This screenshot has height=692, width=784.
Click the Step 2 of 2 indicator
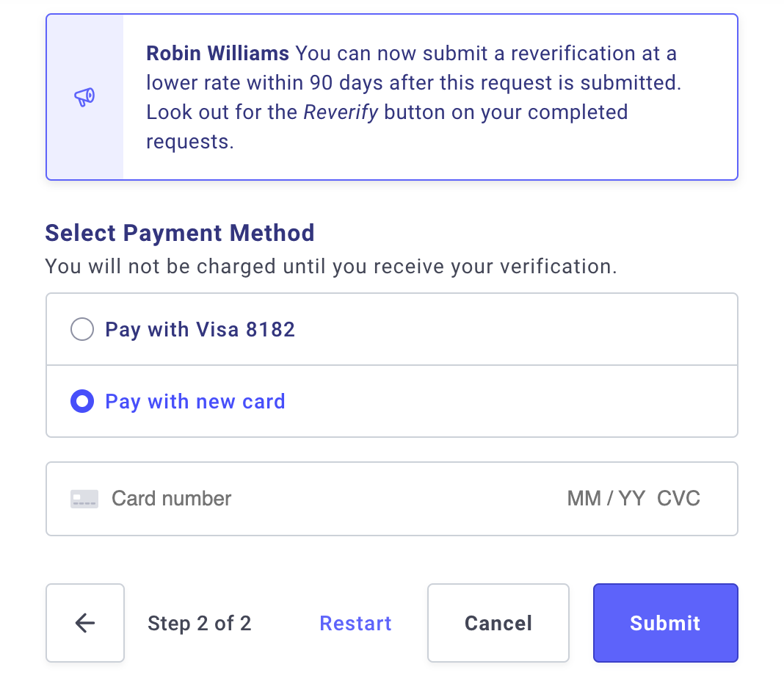[x=200, y=624]
